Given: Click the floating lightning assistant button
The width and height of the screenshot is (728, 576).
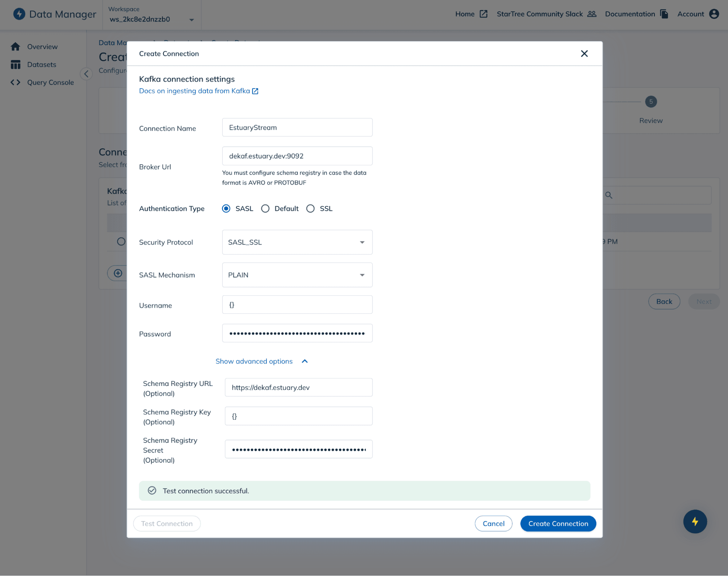Looking at the screenshot, I should click(695, 521).
